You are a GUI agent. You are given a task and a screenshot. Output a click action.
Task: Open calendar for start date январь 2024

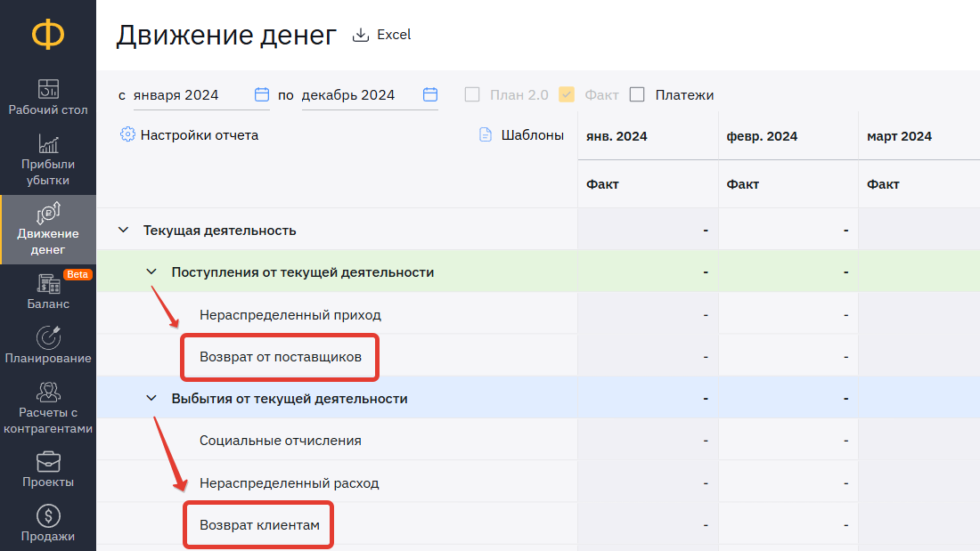262,94
